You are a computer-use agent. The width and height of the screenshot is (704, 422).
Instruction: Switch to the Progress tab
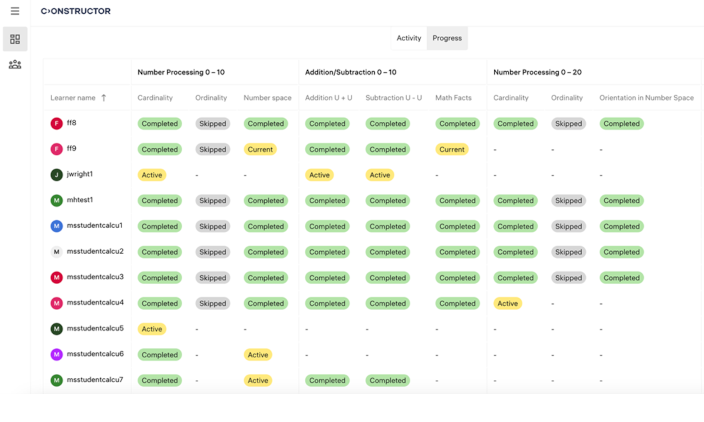pos(447,38)
